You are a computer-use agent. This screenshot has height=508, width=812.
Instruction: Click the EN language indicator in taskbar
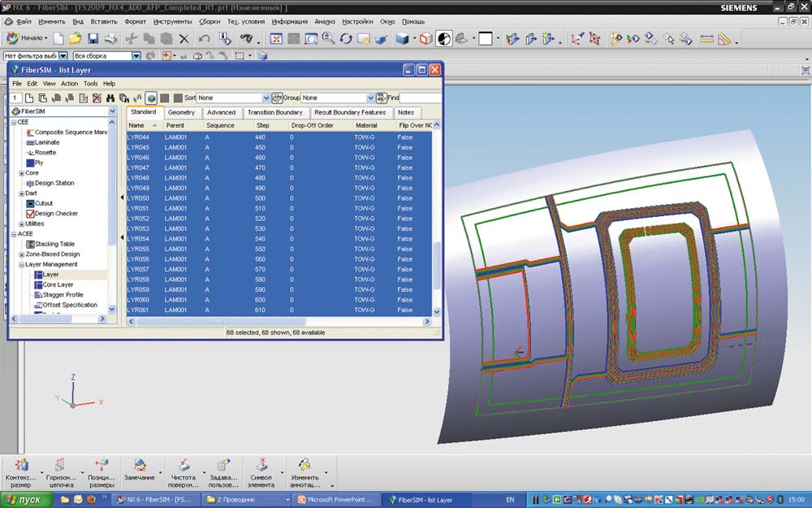(x=510, y=500)
